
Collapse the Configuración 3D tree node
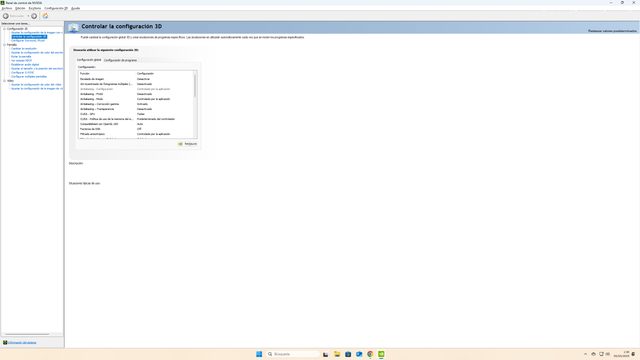pyautogui.click(x=4, y=29)
